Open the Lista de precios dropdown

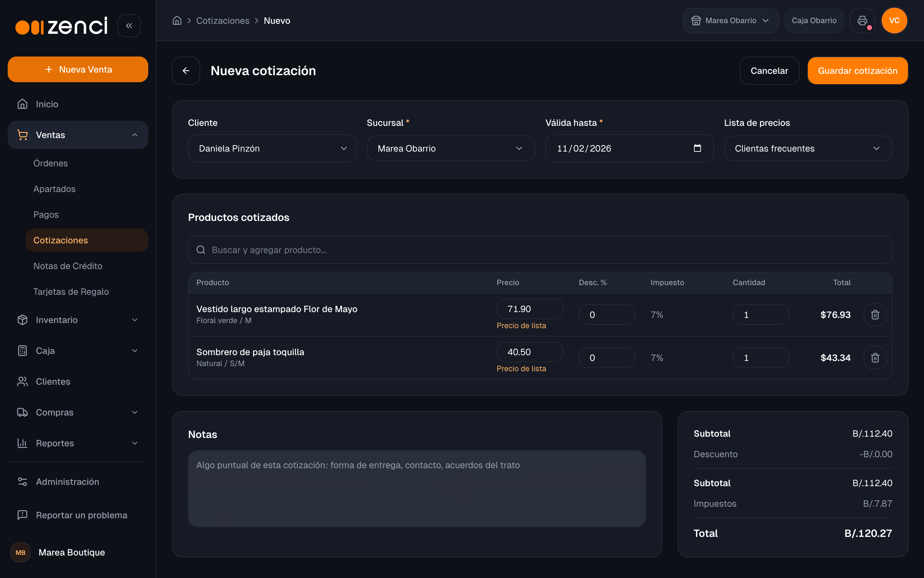808,148
